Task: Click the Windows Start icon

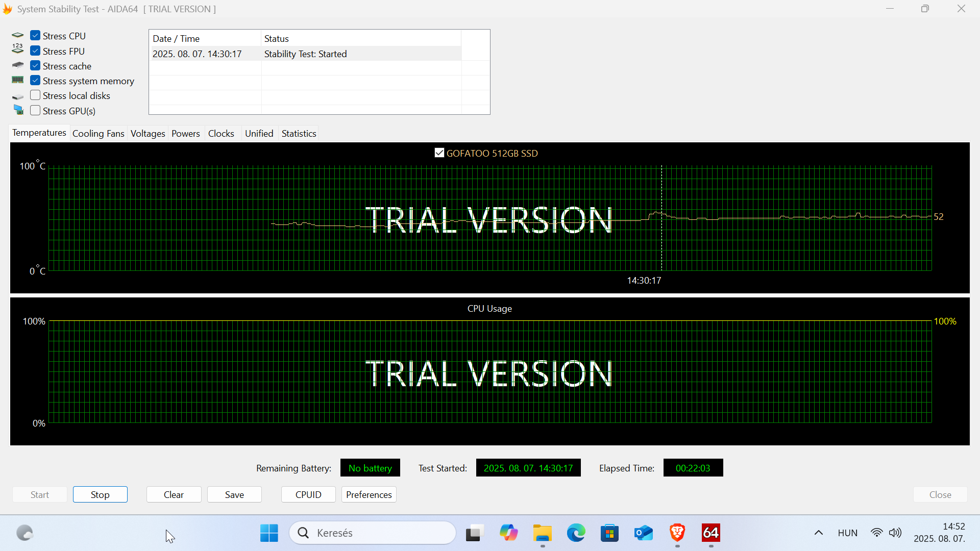Action: point(269,533)
